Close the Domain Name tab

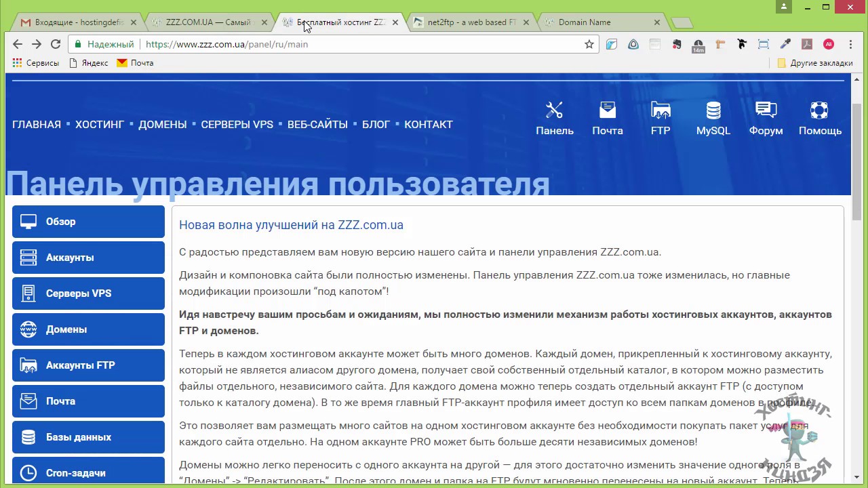[x=657, y=22]
